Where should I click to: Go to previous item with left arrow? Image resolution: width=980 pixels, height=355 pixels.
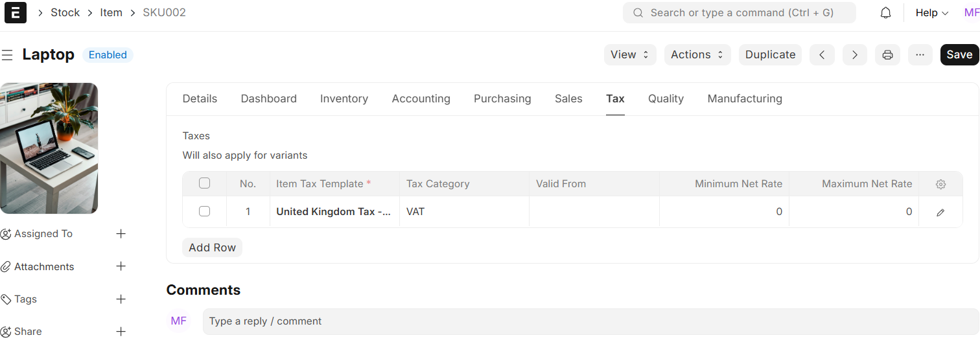822,55
